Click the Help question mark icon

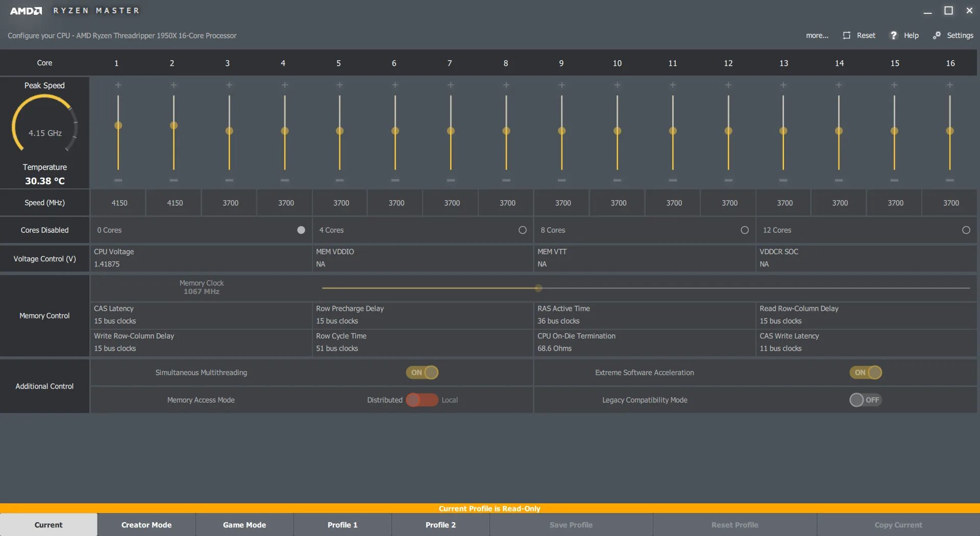tap(894, 35)
